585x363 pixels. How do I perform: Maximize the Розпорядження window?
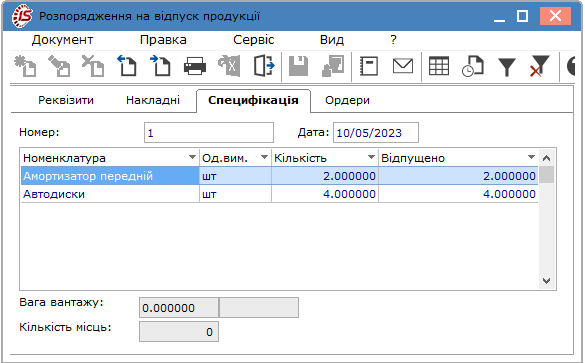pyautogui.click(x=522, y=16)
